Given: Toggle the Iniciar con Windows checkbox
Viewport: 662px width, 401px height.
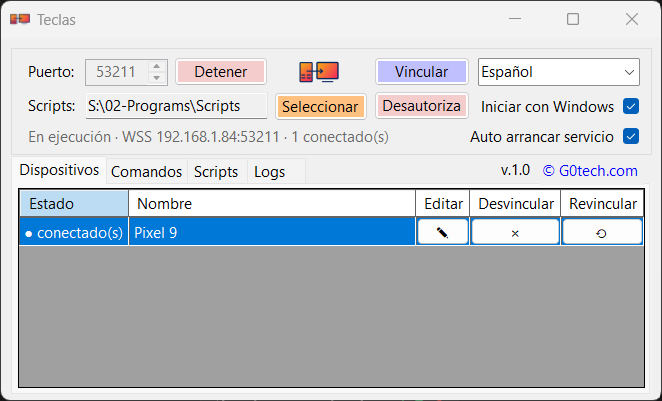Looking at the screenshot, I should [631, 106].
